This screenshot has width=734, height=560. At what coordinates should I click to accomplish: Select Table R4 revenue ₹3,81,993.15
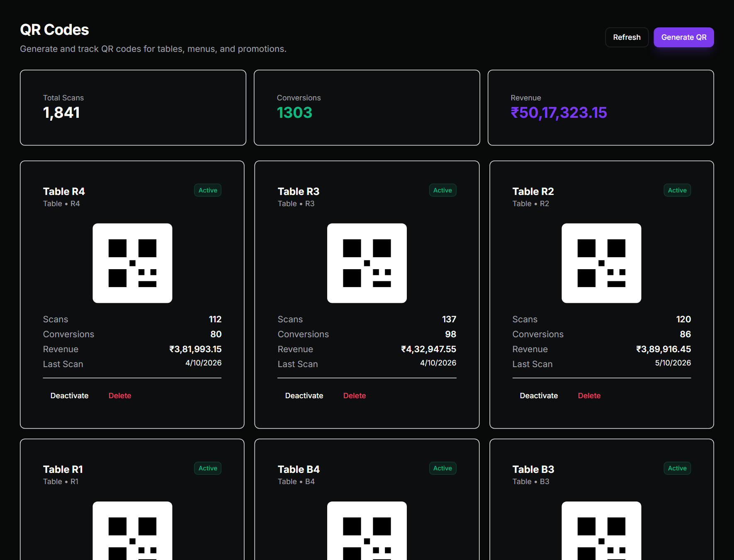(195, 349)
